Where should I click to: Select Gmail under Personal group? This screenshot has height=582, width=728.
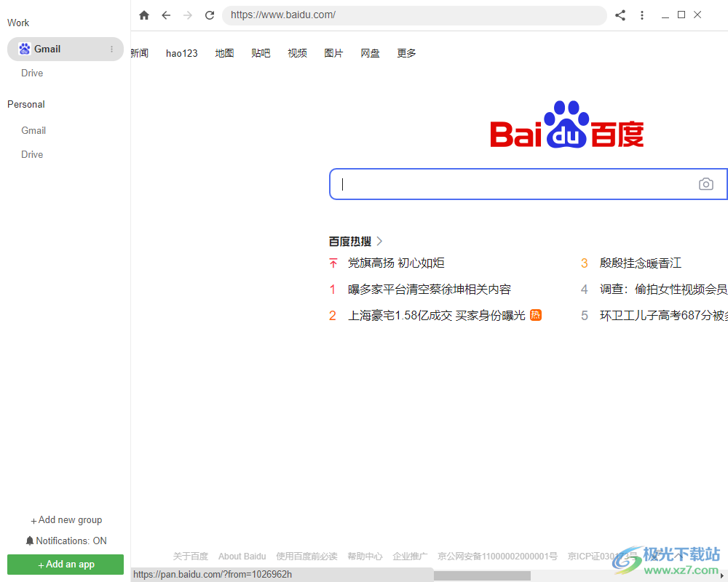(x=33, y=130)
